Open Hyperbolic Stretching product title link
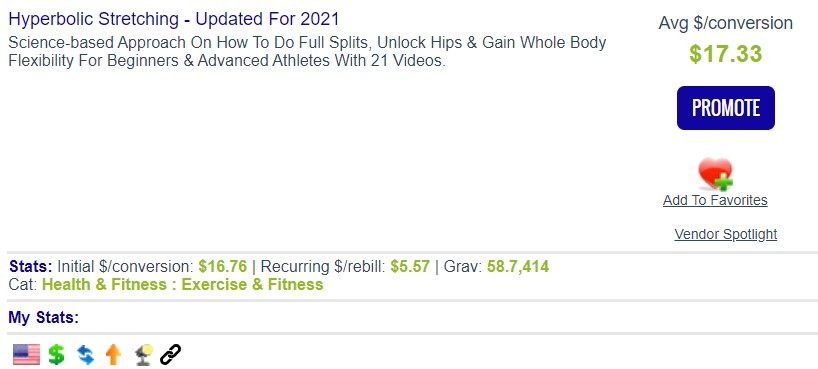 click(x=174, y=19)
